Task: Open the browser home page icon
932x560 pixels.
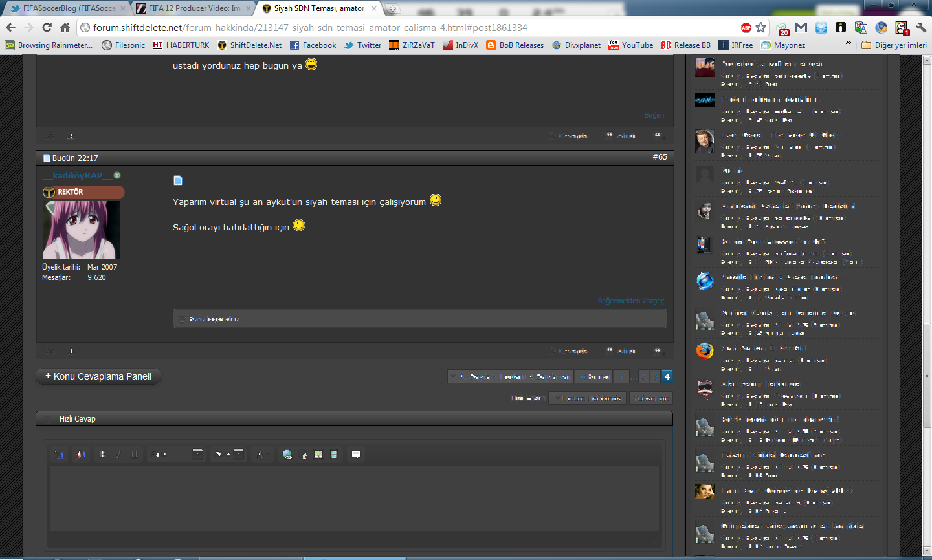Action: tap(65, 27)
